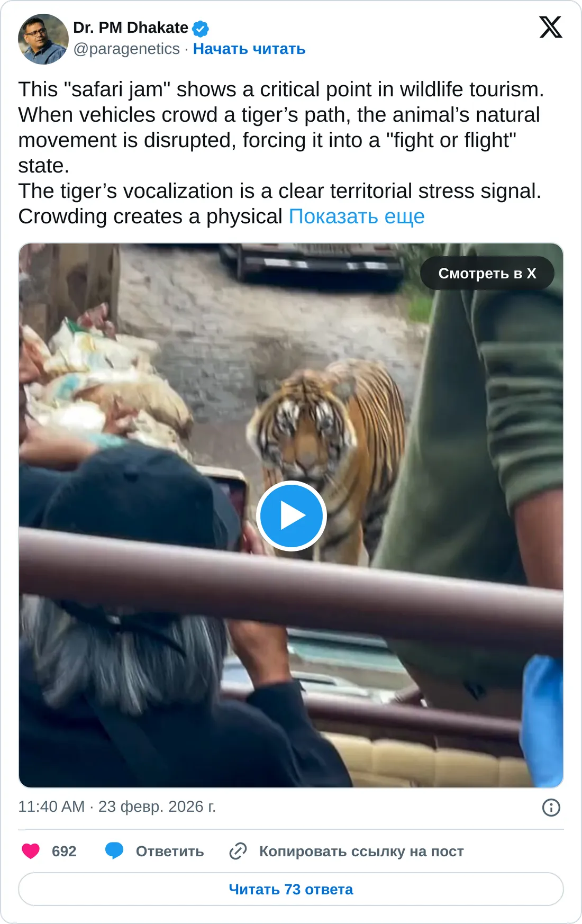Open the Читать 73 ответа button
This screenshot has height=924, width=582.
pos(291,889)
